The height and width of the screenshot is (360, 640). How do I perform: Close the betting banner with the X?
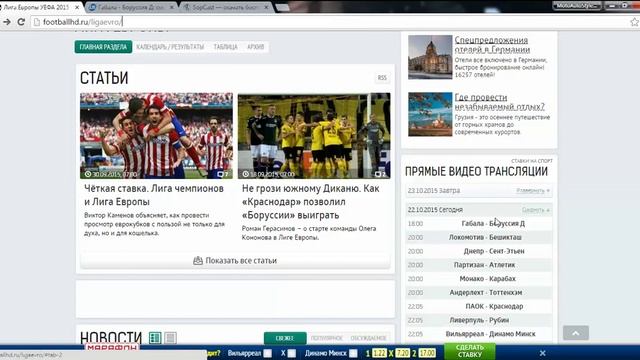542,353
